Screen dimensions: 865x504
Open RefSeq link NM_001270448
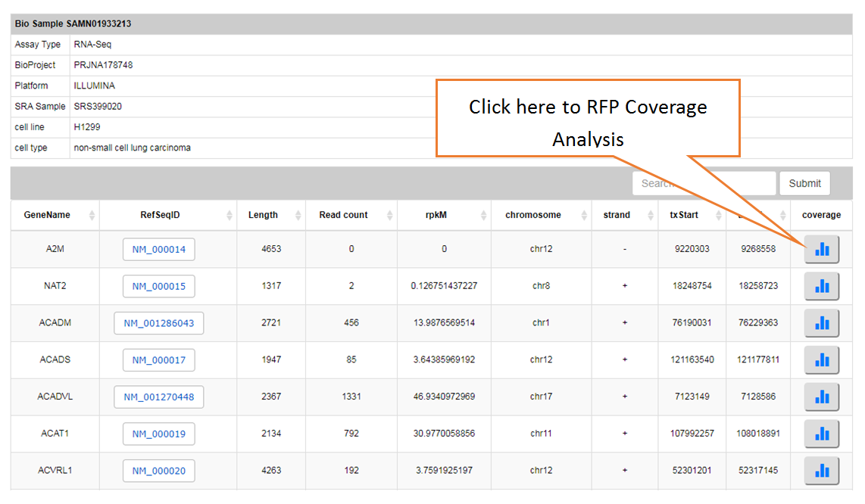[x=159, y=397]
